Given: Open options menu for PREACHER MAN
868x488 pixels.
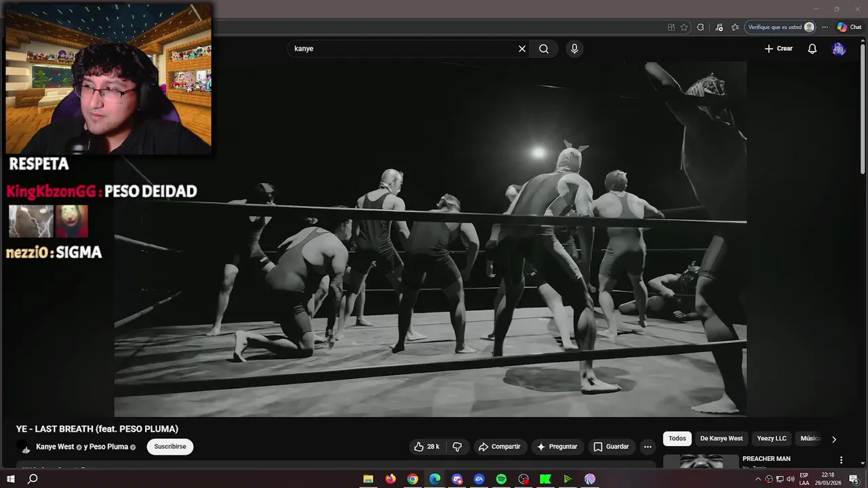Looking at the screenshot, I should [841, 460].
